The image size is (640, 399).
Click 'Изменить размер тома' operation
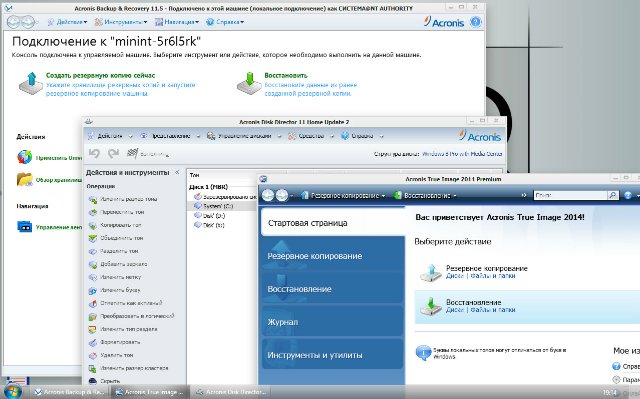[x=129, y=199]
